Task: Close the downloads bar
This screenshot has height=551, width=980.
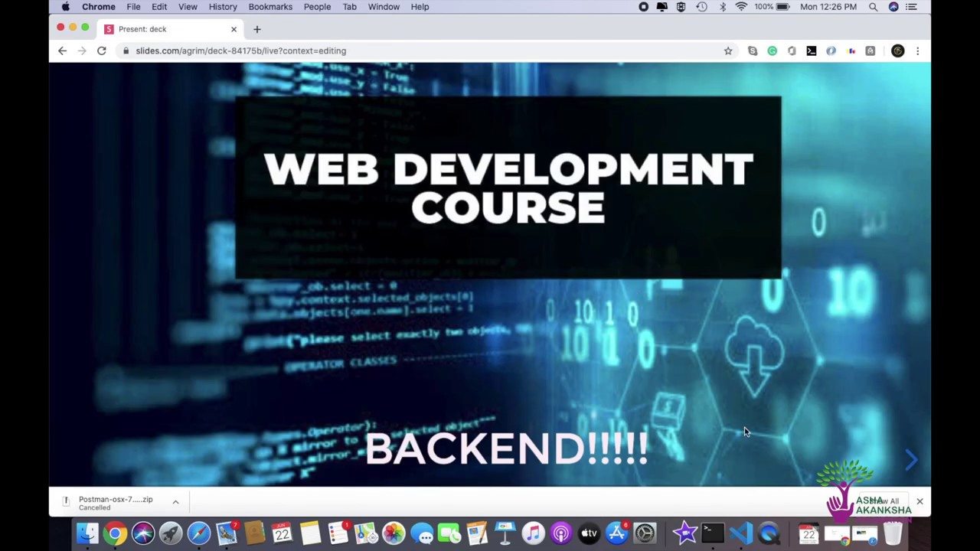Action: click(x=920, y=502)
